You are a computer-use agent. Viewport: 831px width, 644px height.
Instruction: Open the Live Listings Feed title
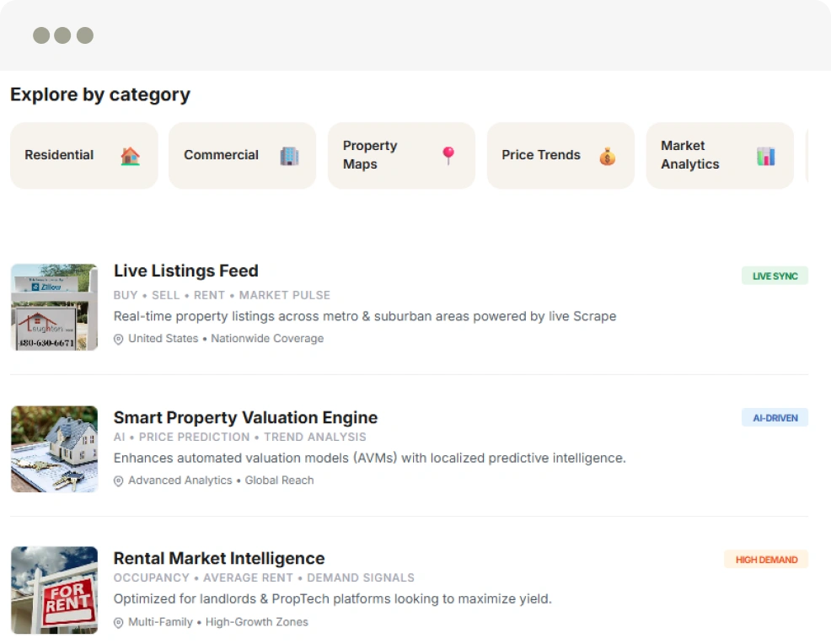pyautogui.click(x=185, y=271)
